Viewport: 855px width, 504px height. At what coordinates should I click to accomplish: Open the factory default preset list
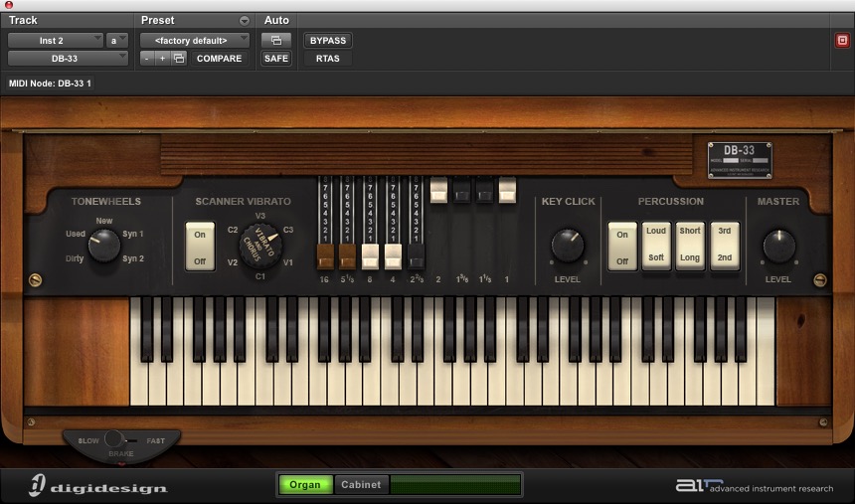coord(195,41)
